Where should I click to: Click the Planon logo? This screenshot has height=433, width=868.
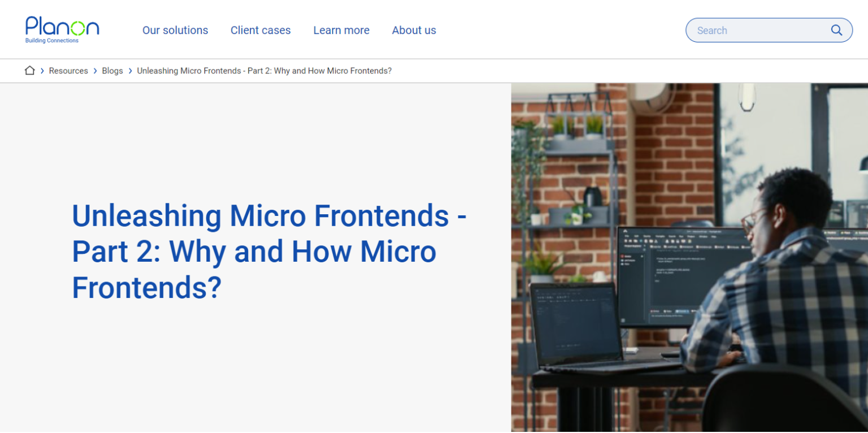point(62,27)
